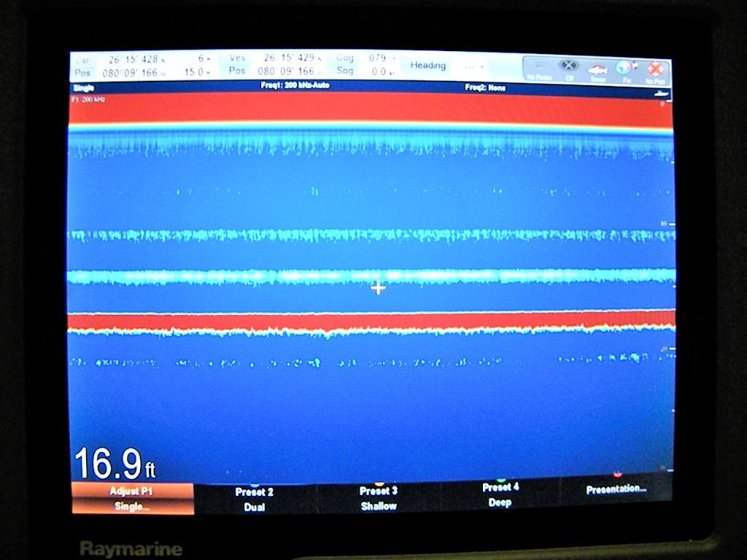Tap the 16.9 ft depth readout
The image size is (747, 560).
pyautogui.click(x=115, y=463)
